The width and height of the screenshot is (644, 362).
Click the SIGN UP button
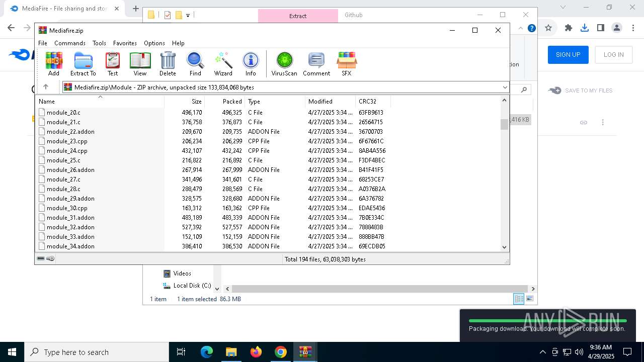568,55
